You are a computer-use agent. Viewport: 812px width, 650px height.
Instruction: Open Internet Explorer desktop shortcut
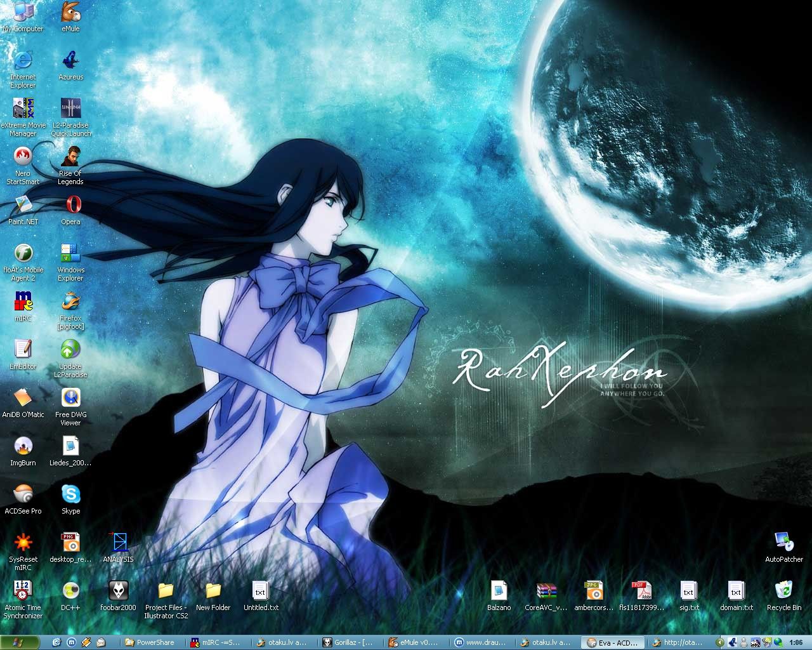click(23, 69)
